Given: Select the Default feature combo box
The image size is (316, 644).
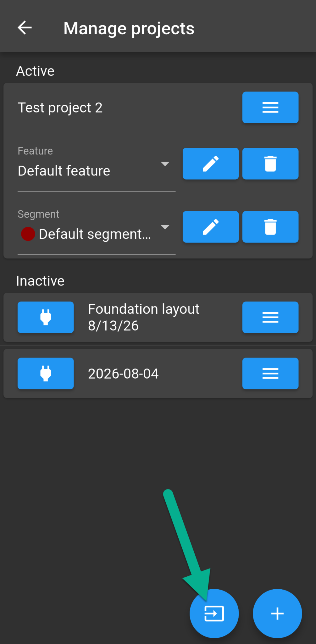Looking at the screenshot, I should tap(97, 169).
